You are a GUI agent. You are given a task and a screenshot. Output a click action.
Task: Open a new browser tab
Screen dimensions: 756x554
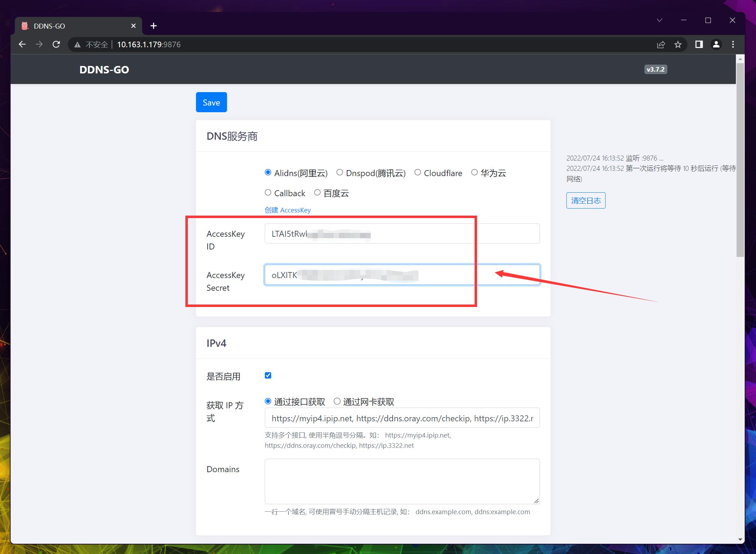(x=153, y=25)
